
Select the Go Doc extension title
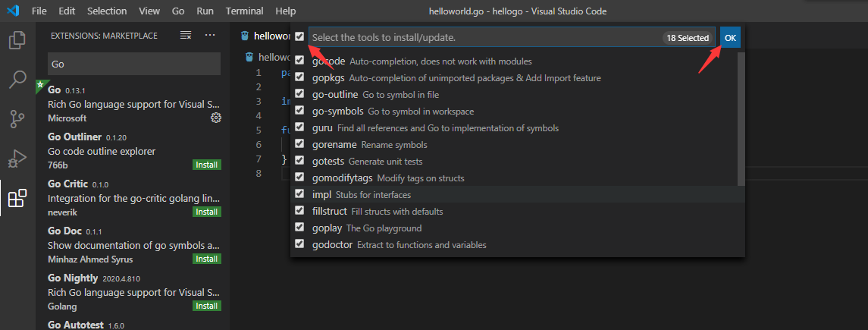[64, 231]
